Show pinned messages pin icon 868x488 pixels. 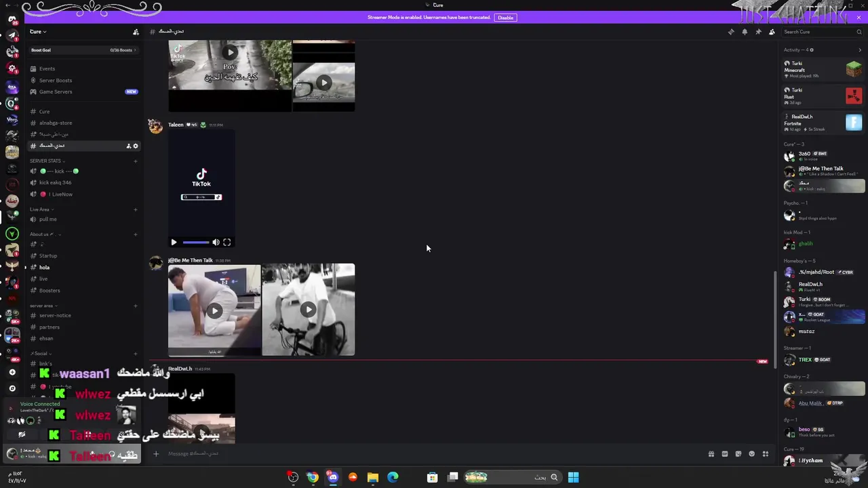[x=758, y=32]
